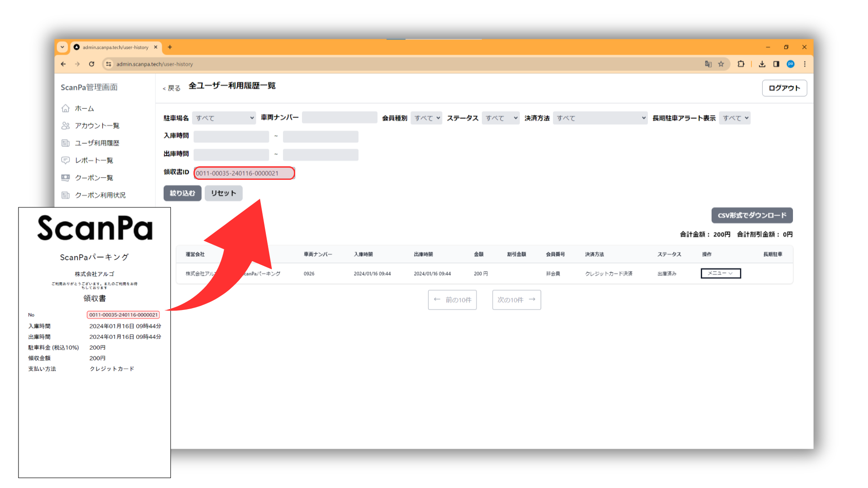Click the CSV形式でダウンロード button
Screen dimensions: 868x488
(752, 216)
